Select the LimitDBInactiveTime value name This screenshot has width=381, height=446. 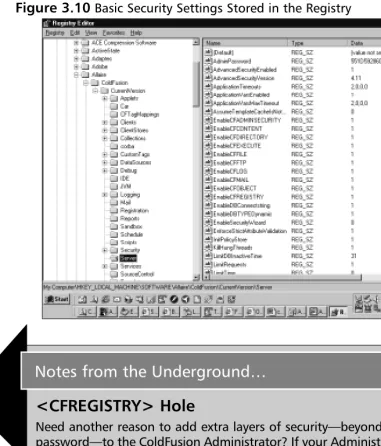coord(238,256)
